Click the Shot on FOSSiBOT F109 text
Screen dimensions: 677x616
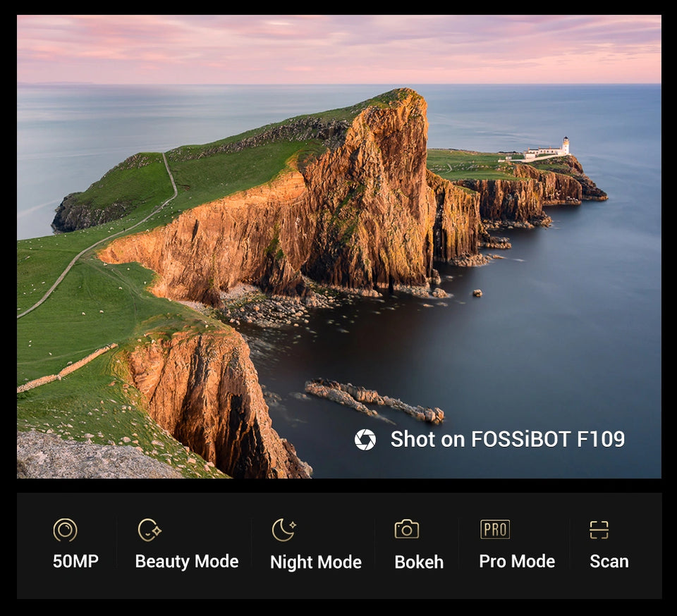pos(507,440)
